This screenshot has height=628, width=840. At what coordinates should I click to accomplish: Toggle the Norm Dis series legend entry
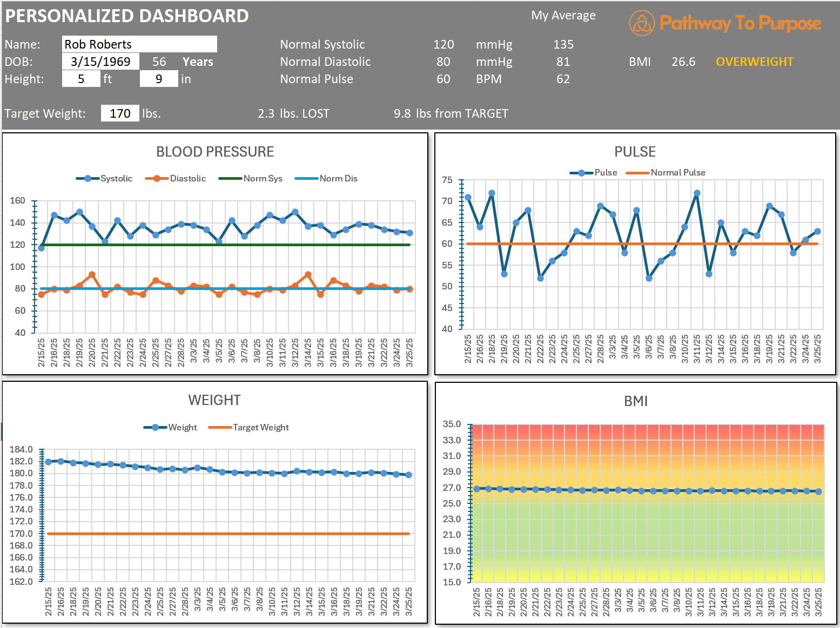click(326, 178)
